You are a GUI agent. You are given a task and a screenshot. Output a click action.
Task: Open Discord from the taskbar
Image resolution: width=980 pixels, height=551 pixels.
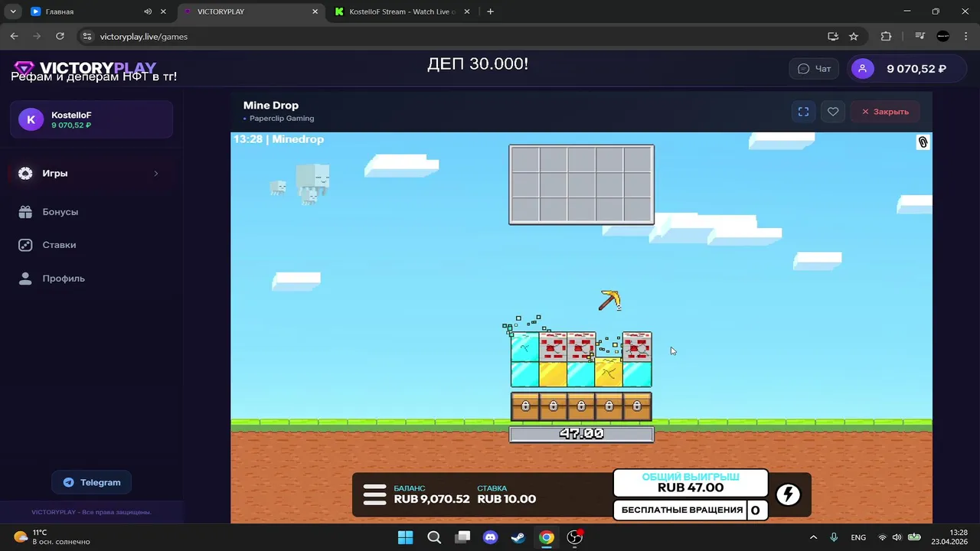(490, 537)
